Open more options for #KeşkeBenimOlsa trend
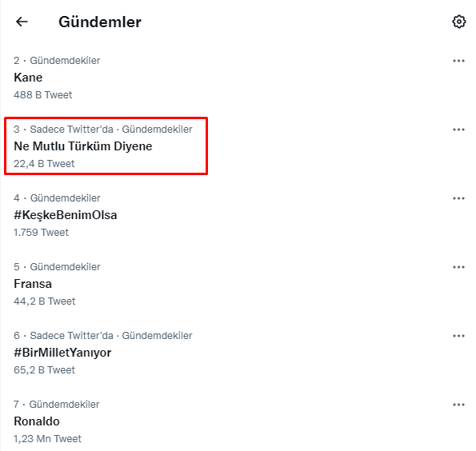 pyautogui.click(x=458, y=198)
